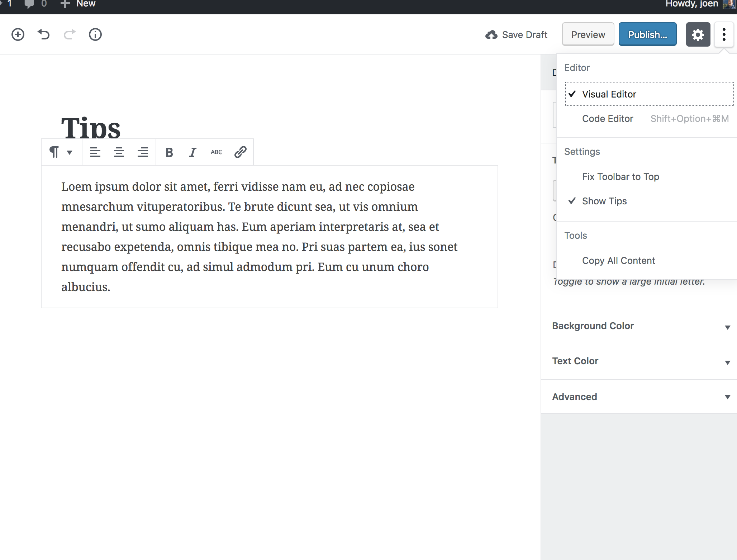Open comments bubble in admin bar
Viewport: 737px width, 560px height.
pyautogui.click(x=29, y=4)
